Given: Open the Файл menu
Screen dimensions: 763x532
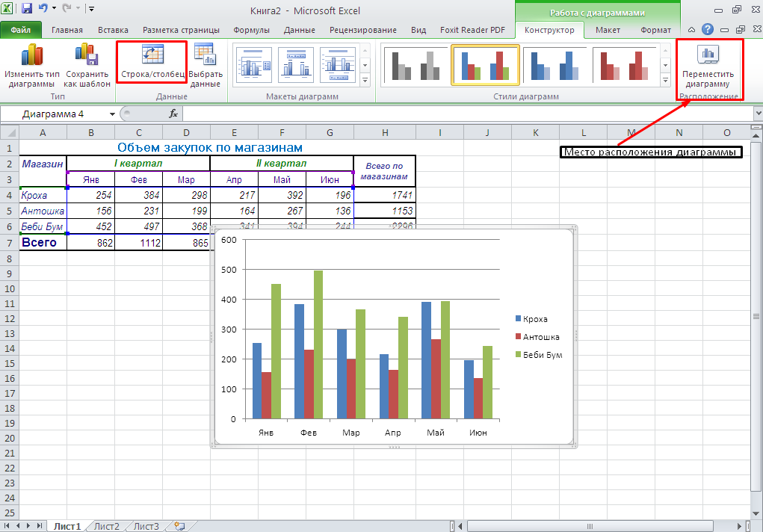Looking at the screenshot, I should coord(20,30).
